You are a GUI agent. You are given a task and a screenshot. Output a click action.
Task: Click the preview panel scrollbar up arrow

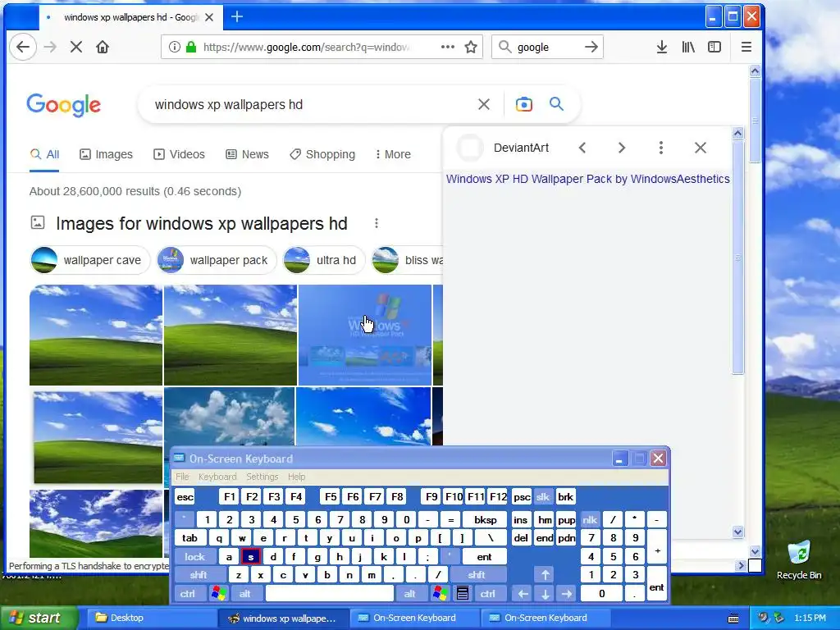pyautogui.click(x=737, y=134)
